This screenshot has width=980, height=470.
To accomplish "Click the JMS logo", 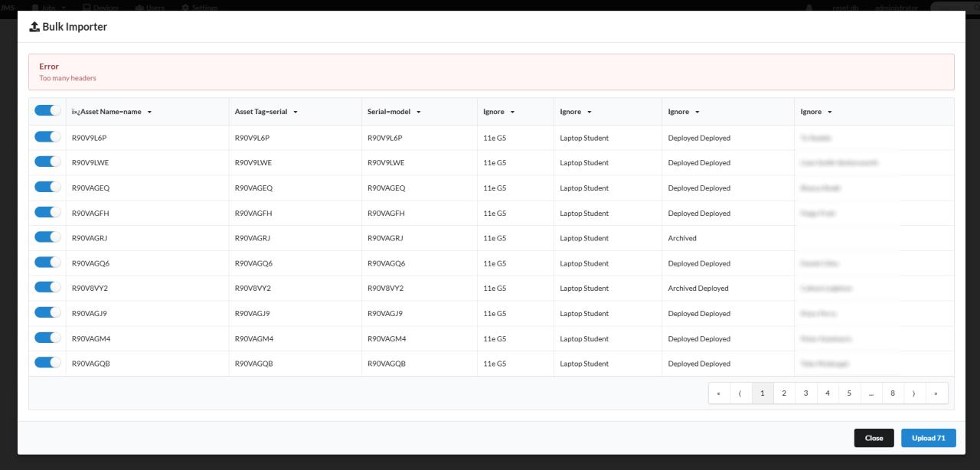I will tap(8, 8).
